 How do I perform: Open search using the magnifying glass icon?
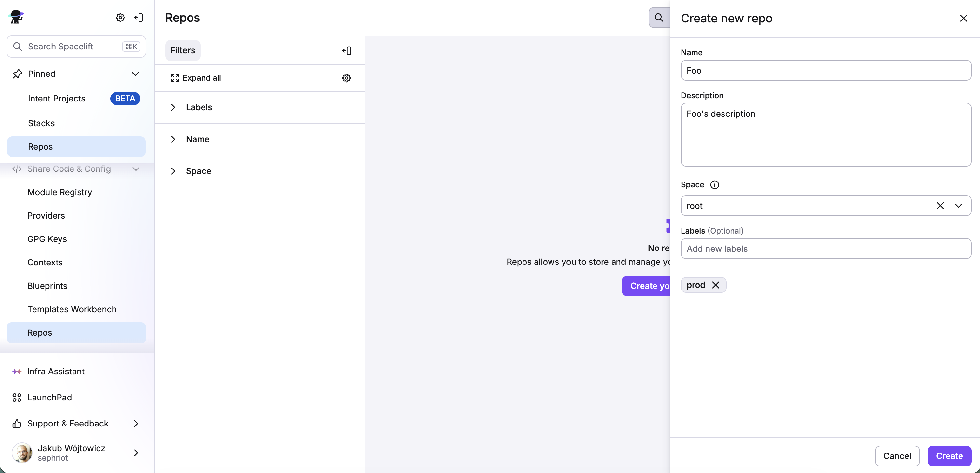[658, 18]
